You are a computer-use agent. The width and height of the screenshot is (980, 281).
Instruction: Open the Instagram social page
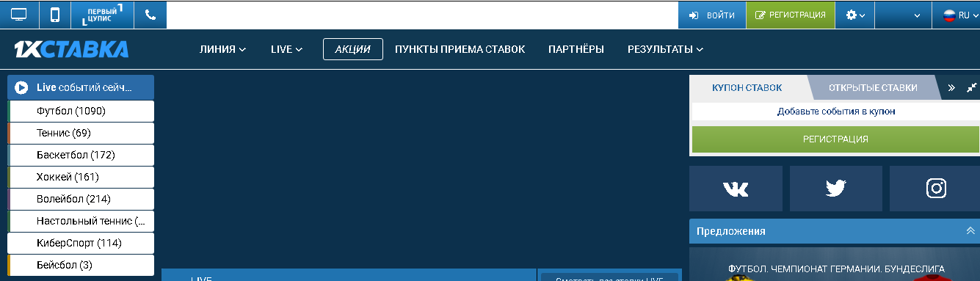tap(936, 189)
